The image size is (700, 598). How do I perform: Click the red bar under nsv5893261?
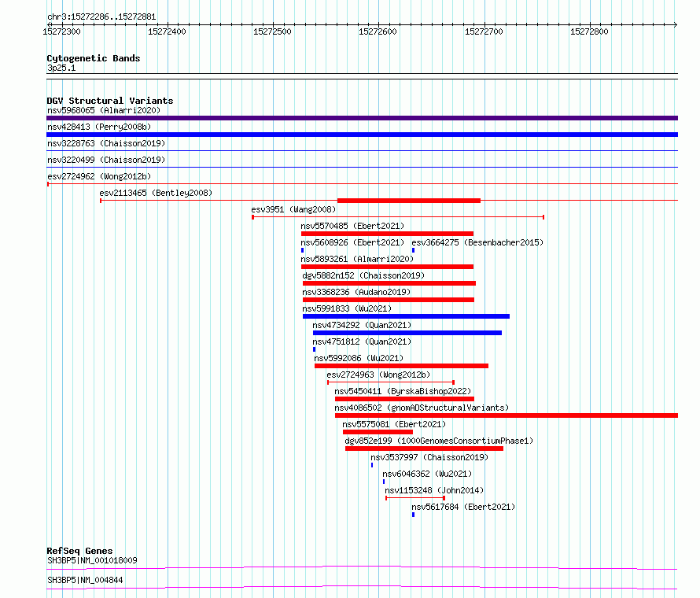[x=387, y=267]
